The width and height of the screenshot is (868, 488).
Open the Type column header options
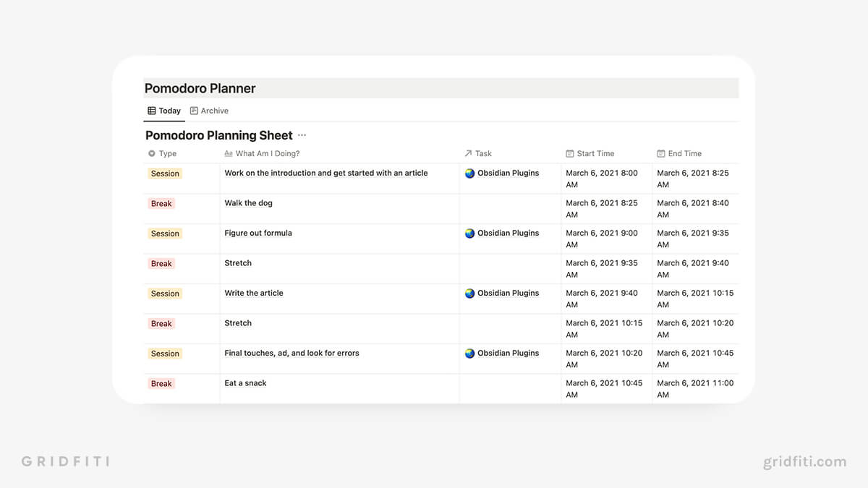pos(168,153)
